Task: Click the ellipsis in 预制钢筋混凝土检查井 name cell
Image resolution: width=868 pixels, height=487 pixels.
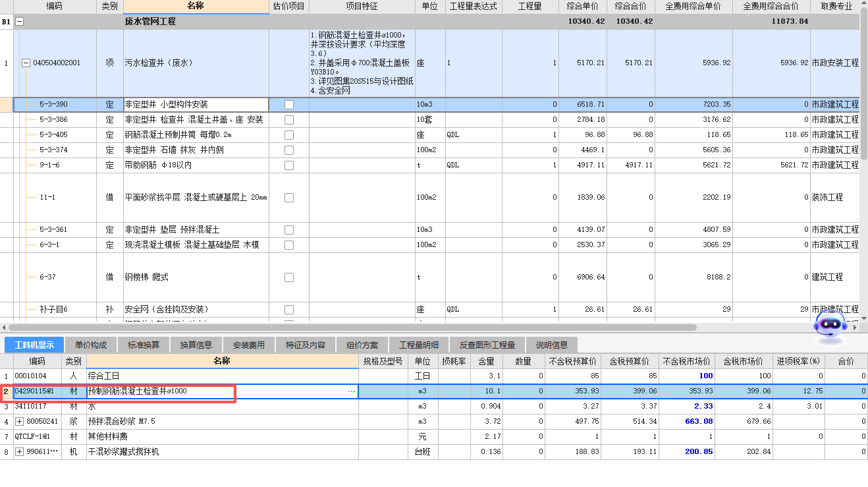Action: (352, 391)
